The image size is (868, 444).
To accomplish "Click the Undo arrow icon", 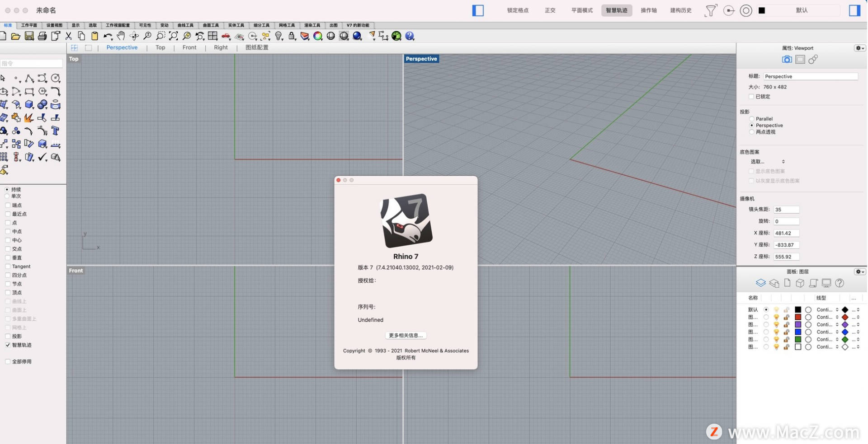I will click(x=108, y=36).
